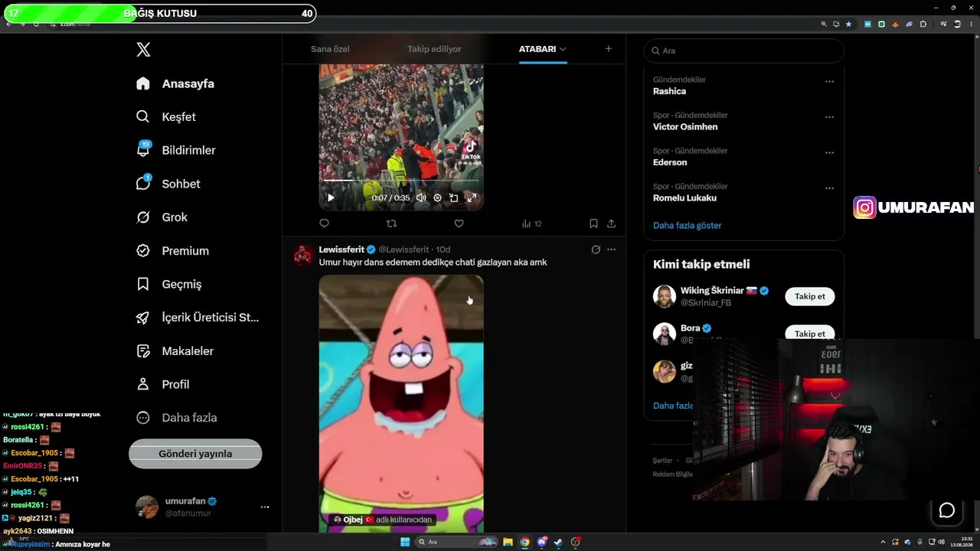
Task: Seek on the video progress bar
Action: pos(401,181)
